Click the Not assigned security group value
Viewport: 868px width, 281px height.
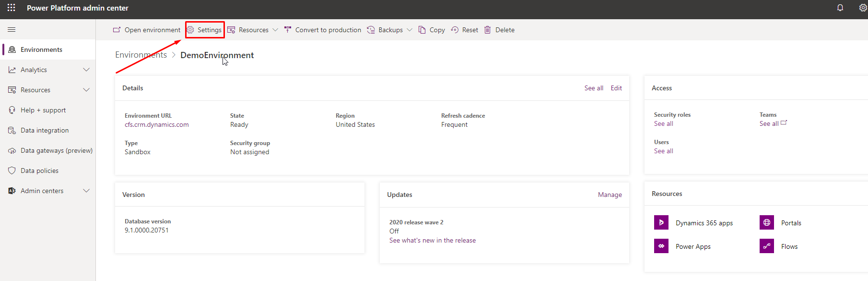(249, 152)
